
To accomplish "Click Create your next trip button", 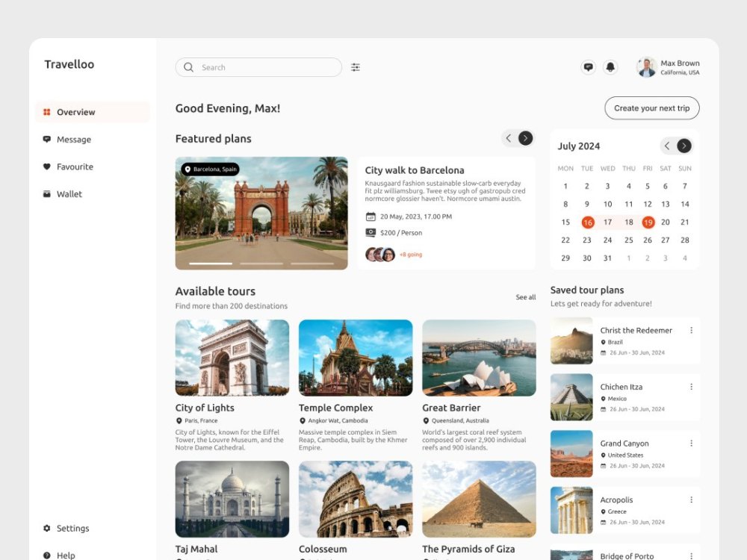I will click(x=651, y=108).
